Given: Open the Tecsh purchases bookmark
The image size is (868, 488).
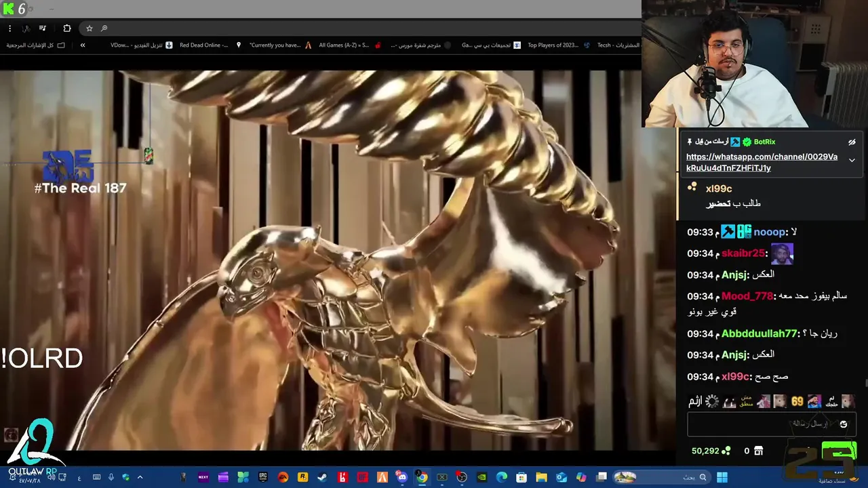Looking at the screenshot, I should (x=618, y=45).
